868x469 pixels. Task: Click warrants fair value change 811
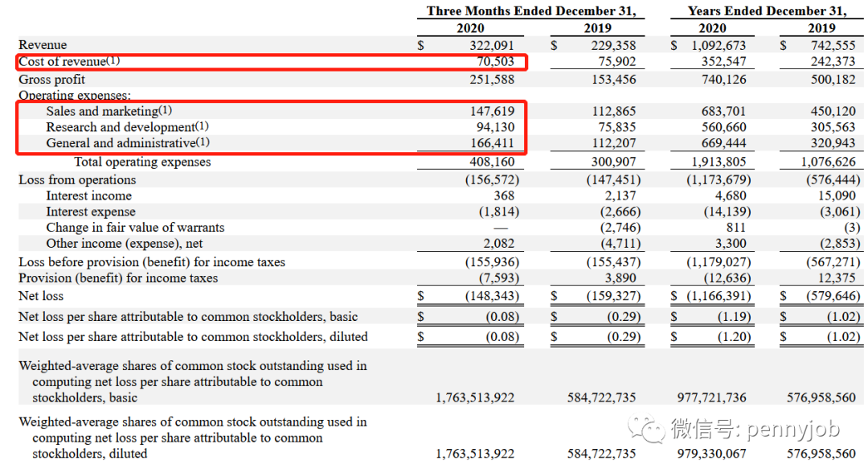click(x=736, y=228)
